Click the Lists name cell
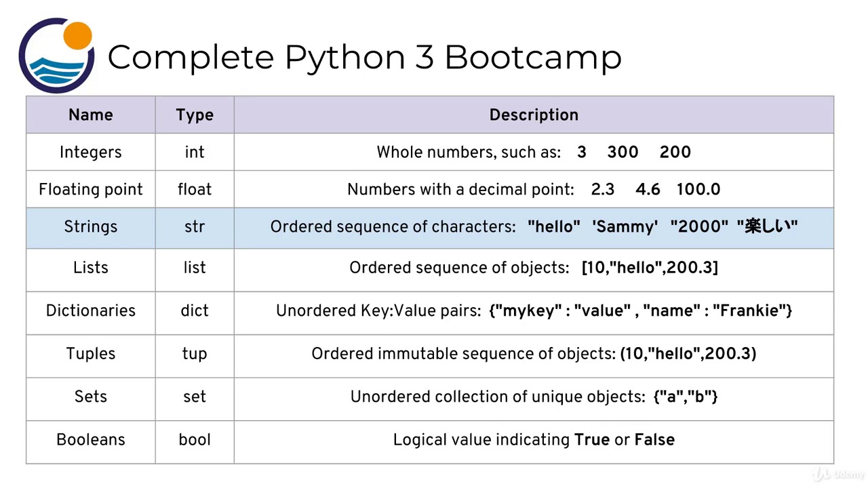This screenshot has height=488, width=868. [x=91, y=268]
